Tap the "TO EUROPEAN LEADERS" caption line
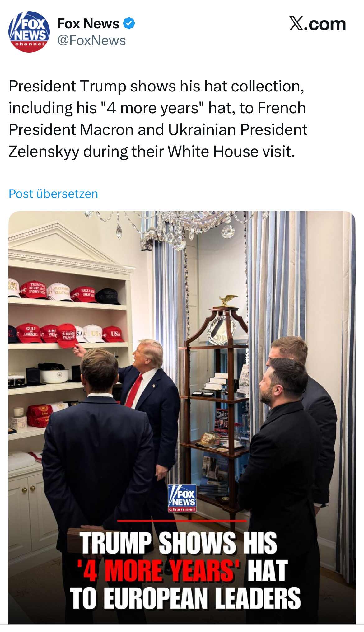The width and height of the screenshot is (364, 632). [185, 598]
